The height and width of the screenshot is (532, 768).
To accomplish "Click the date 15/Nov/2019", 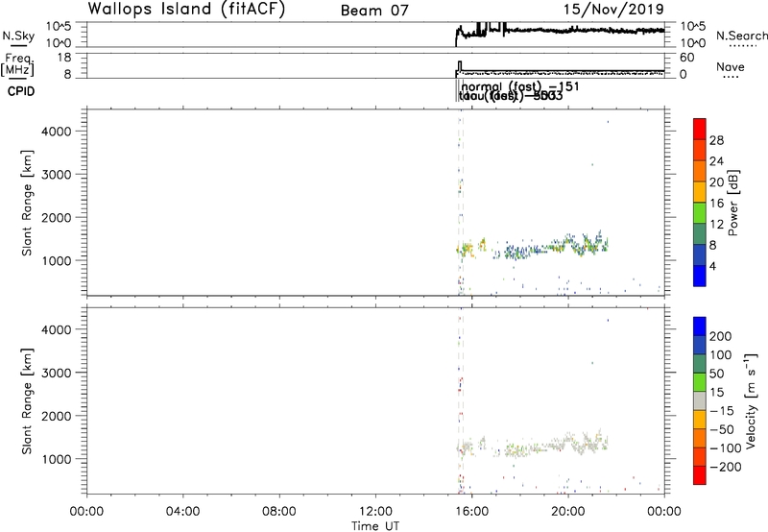I will point(613,9).
